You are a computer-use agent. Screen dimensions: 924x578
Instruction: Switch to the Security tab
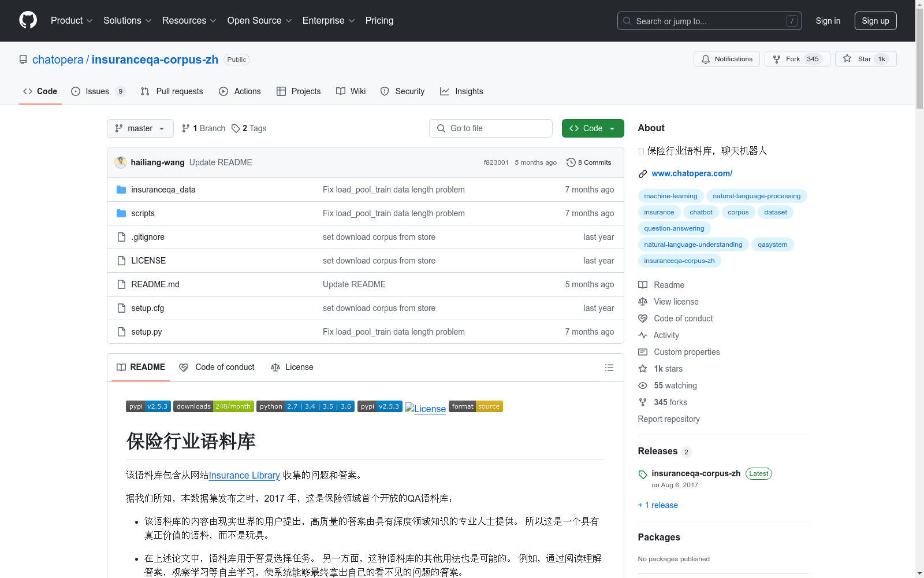403,91
